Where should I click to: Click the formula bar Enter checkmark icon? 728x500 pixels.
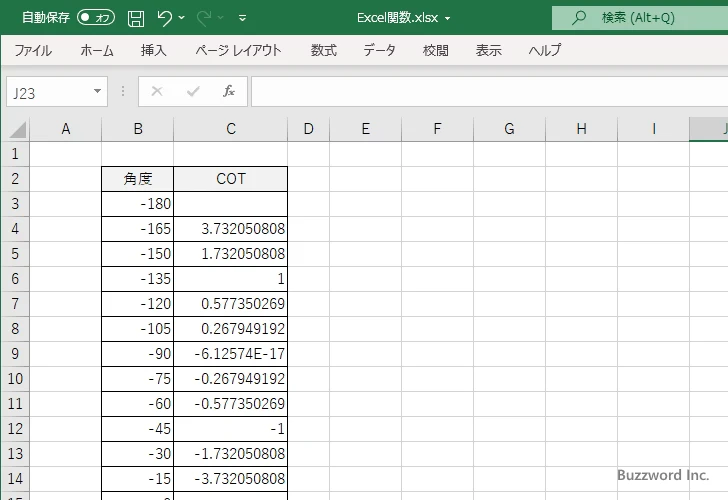193,91
